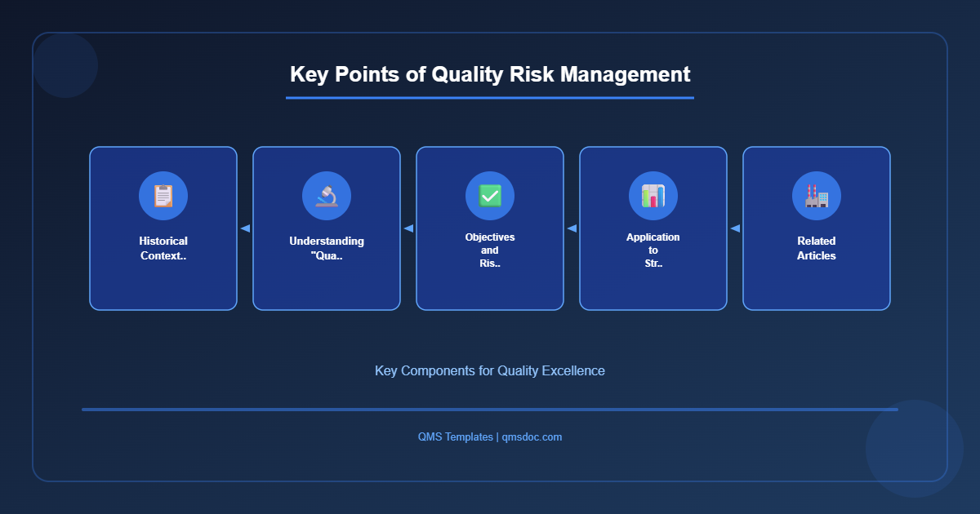Click the circular badge around the checkmark icon
This screenshot has width=980, height=514.
pyautogui.click(x=489, y=195)
